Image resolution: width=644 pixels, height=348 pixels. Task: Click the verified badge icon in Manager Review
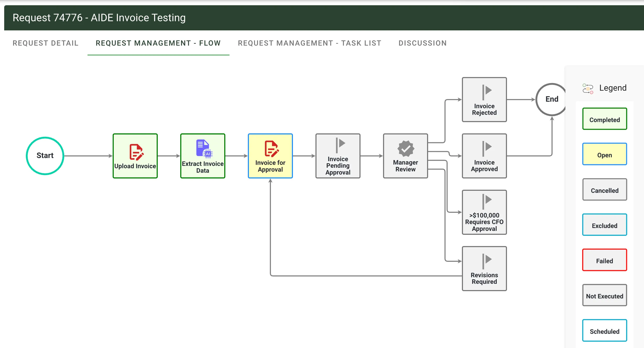tap(406, 148)
